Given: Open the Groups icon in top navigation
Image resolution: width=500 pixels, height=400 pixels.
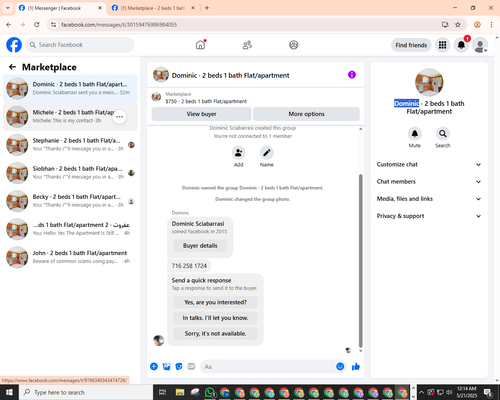Looking at the screenshot, I should pyautogui.click(x=294, y=45).
